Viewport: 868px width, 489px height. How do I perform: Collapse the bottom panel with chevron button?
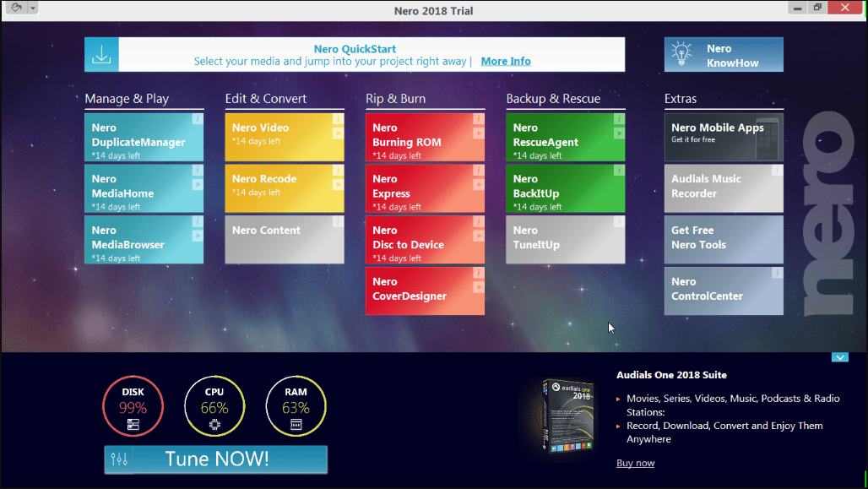tap(840, 357)
